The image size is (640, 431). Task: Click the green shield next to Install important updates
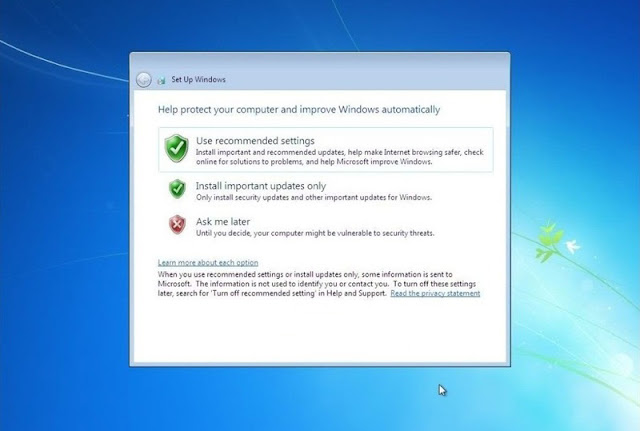tap(177, 189)
